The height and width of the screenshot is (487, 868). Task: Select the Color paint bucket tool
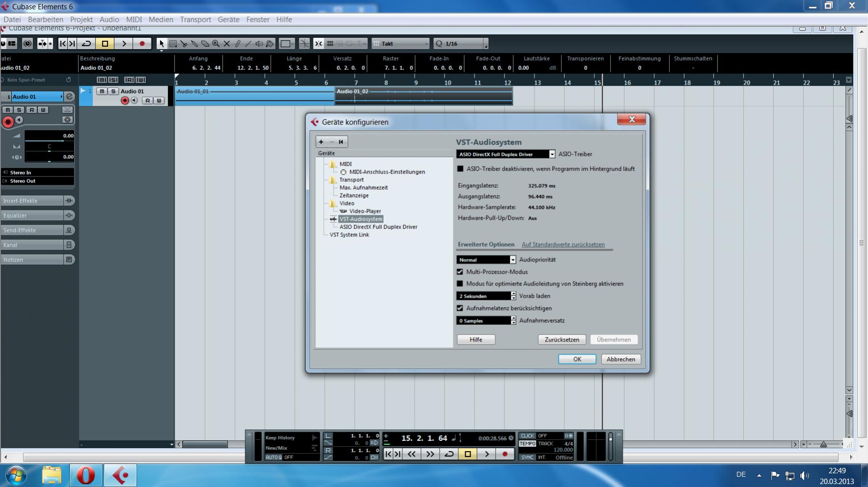point(270,44)
